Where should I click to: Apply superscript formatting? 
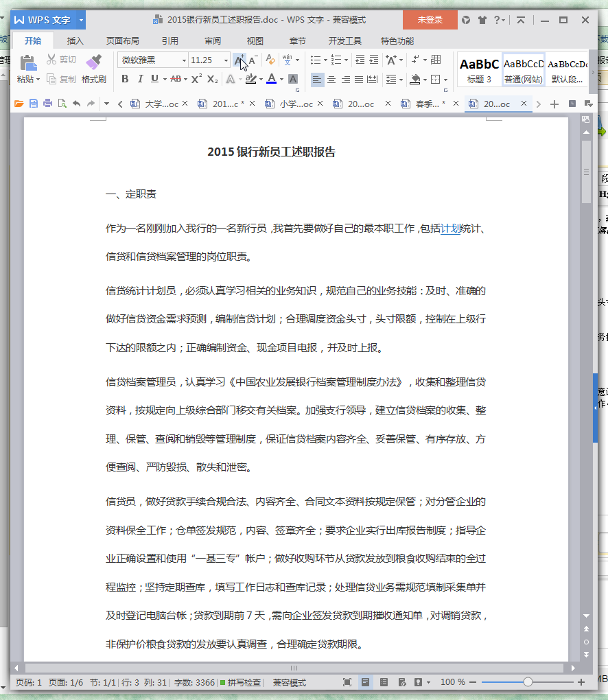click(x=196, y=79)
